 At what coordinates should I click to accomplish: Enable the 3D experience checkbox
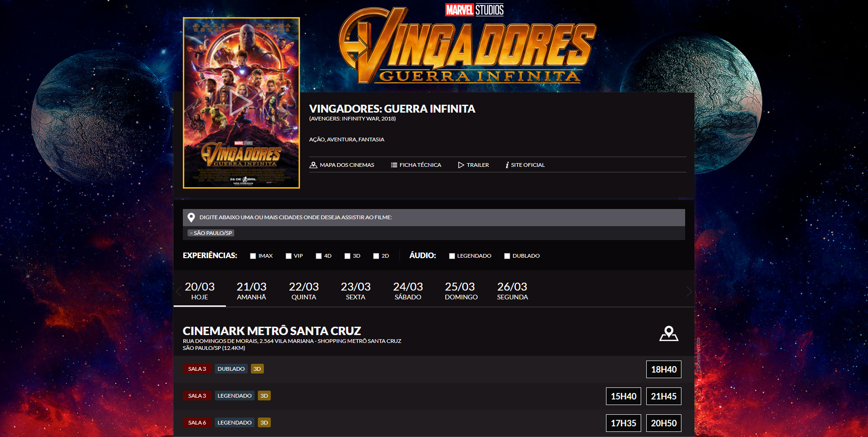click(x=347, y=256)
